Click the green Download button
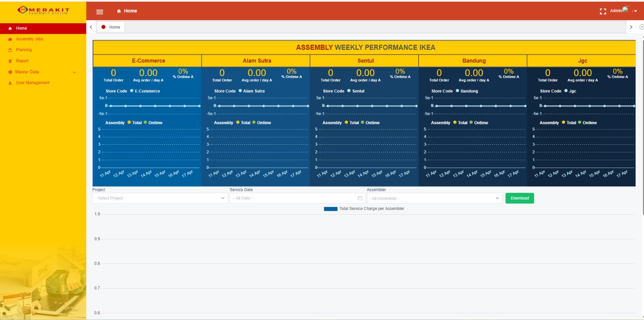Screen dimensions: 644x320 pyautogui.click(x=520, y=198)
